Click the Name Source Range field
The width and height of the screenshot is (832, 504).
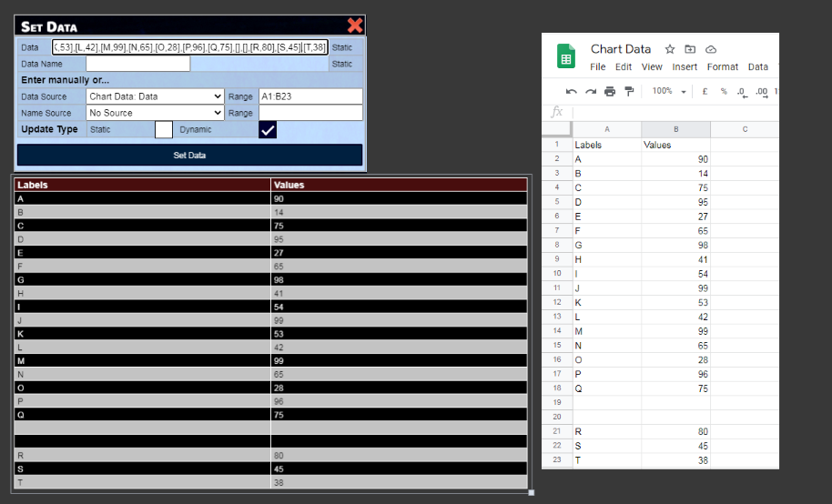click(x=310, y=113)
